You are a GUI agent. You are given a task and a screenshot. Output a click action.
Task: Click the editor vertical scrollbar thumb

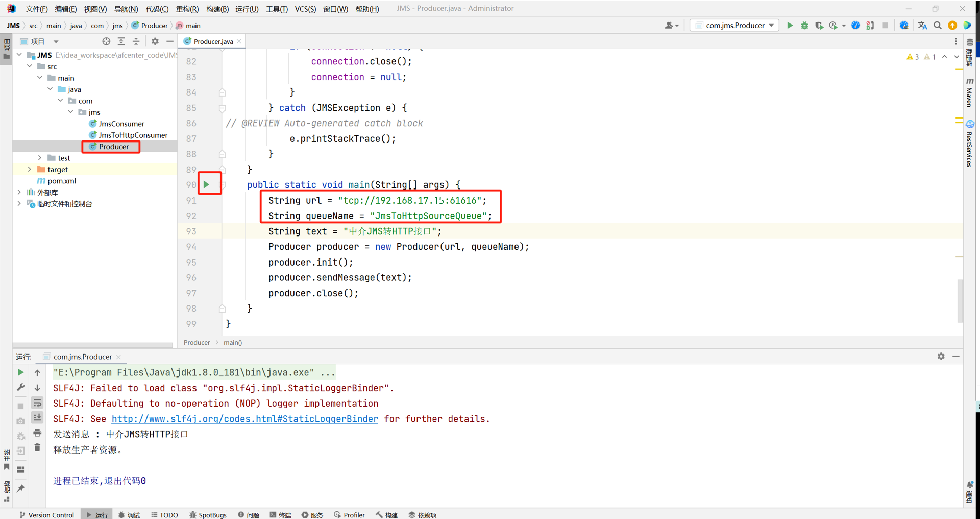(x=960, y=301)
